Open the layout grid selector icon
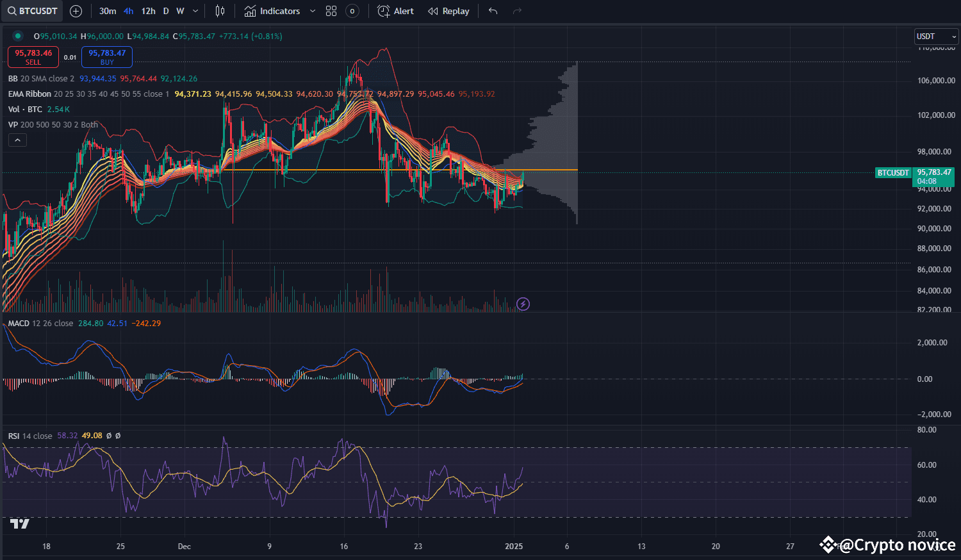 coord(331,11)
